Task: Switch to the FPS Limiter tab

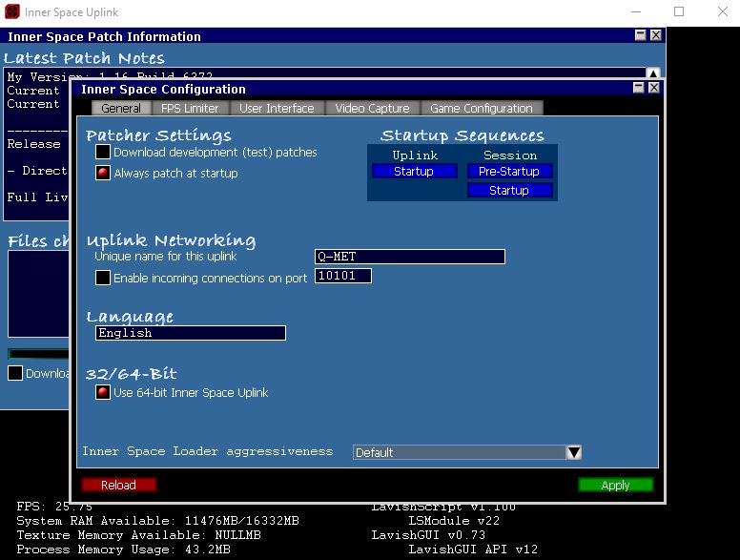Action: click(x=190, y=108)
